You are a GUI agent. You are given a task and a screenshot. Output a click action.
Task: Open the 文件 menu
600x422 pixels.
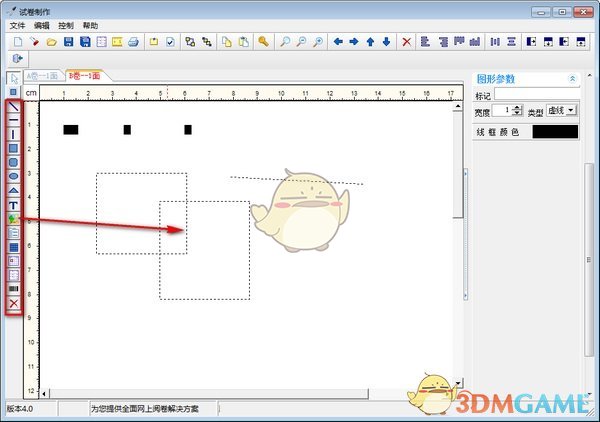tap(17, 26)
